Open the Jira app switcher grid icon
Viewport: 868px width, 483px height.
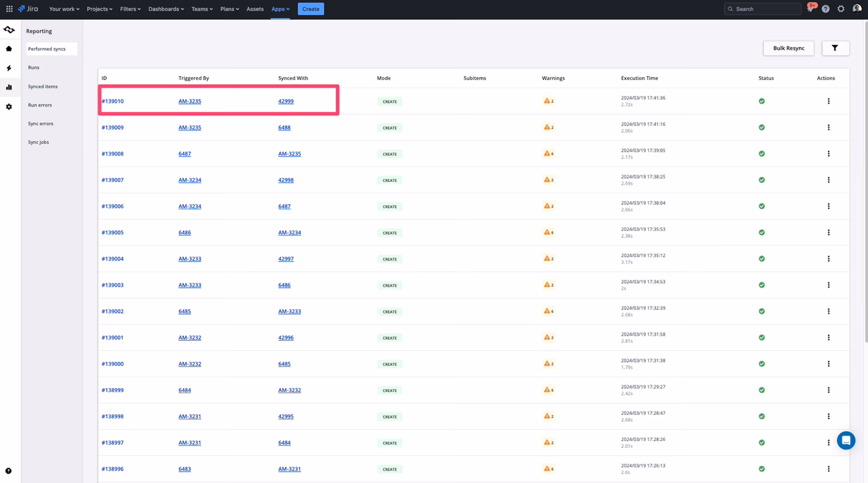[x=10, y=9]
